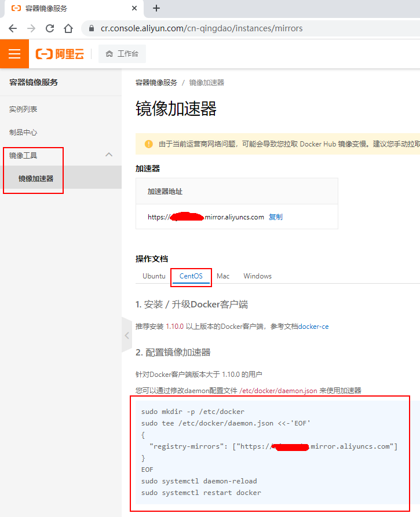Viewport: 420px width, 517px height.
Task: Click the sudo mkdir -p /etc/docker line
Action: (193, 412)
